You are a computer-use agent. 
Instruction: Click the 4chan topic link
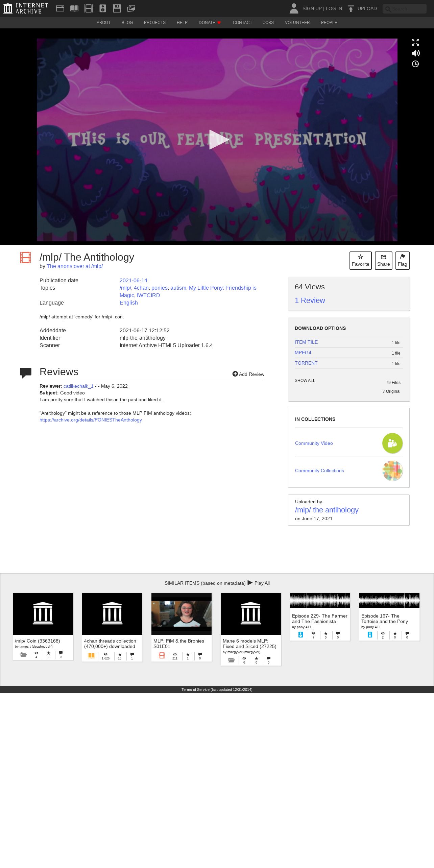click(x=141, y=288)
